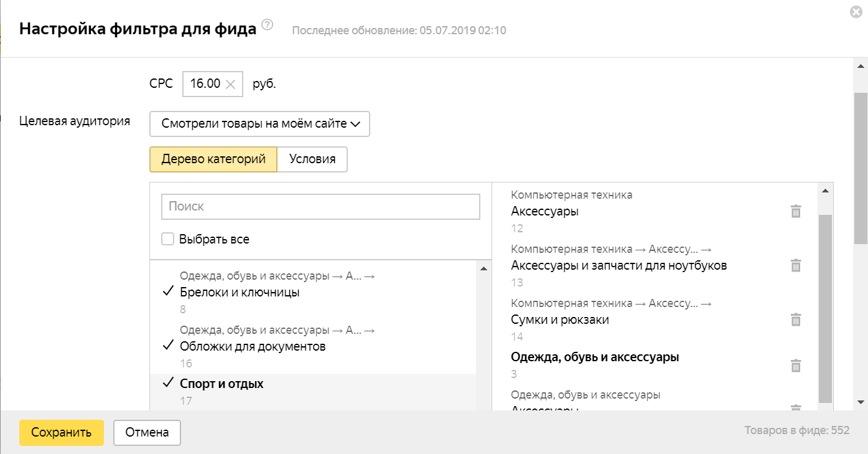
Task: Switch to the Дерево категорий tab
Action: 213,159
